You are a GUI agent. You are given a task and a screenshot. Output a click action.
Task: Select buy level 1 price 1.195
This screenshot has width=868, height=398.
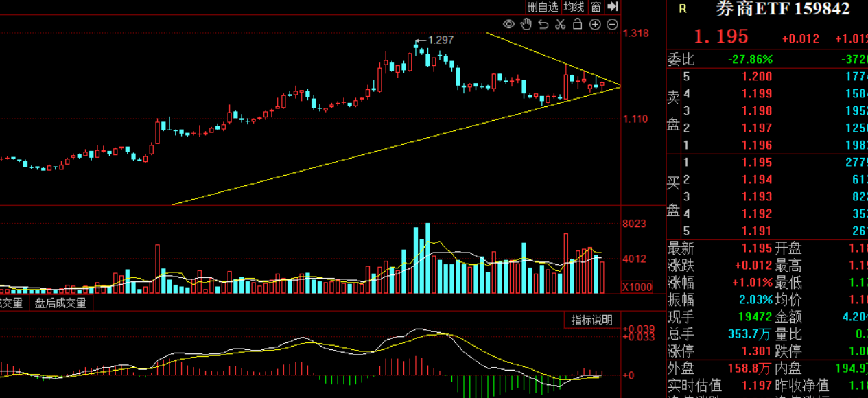[x=757, y=163]
